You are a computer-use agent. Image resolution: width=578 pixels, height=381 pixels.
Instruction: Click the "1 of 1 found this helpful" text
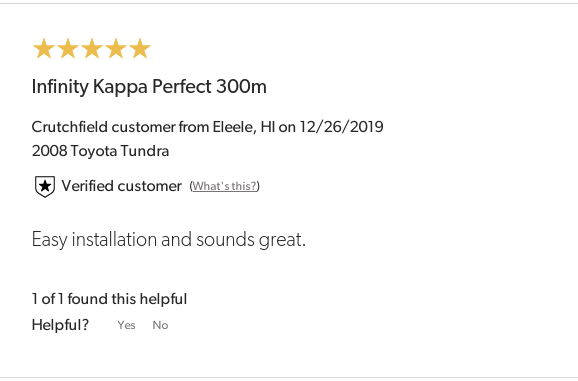(109, 299)
